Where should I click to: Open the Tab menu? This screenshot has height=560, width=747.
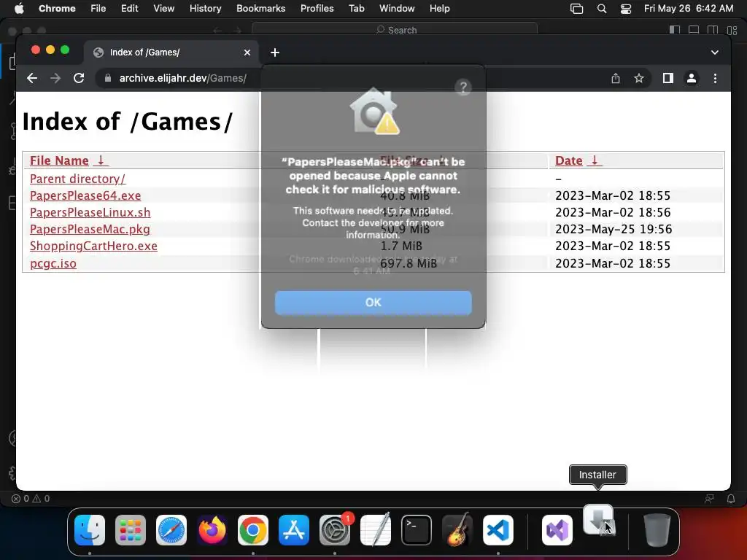click(356, 9)
